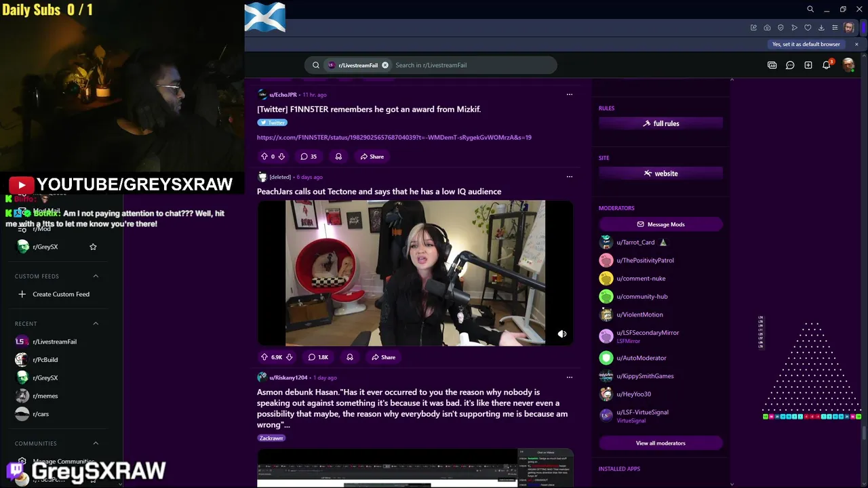Open moderator u/LSF-VirtueSignal profile
Screen dimensions: 868x488
coord(642,412)
